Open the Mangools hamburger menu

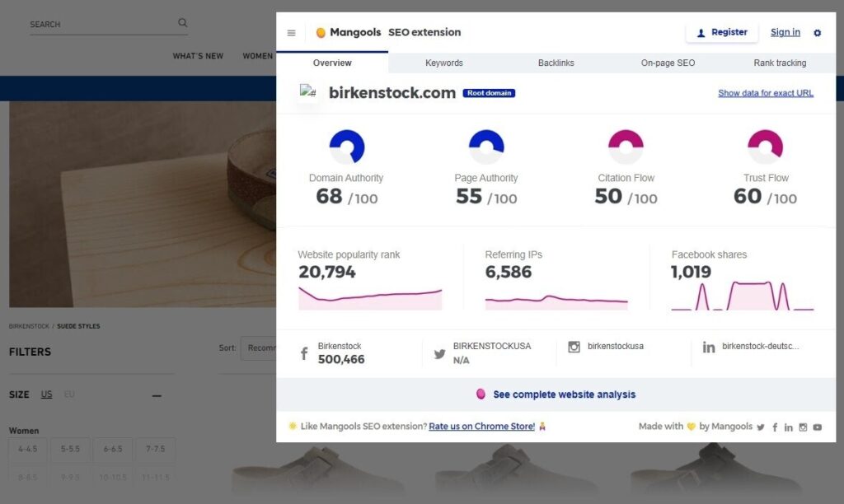[291, 33]
